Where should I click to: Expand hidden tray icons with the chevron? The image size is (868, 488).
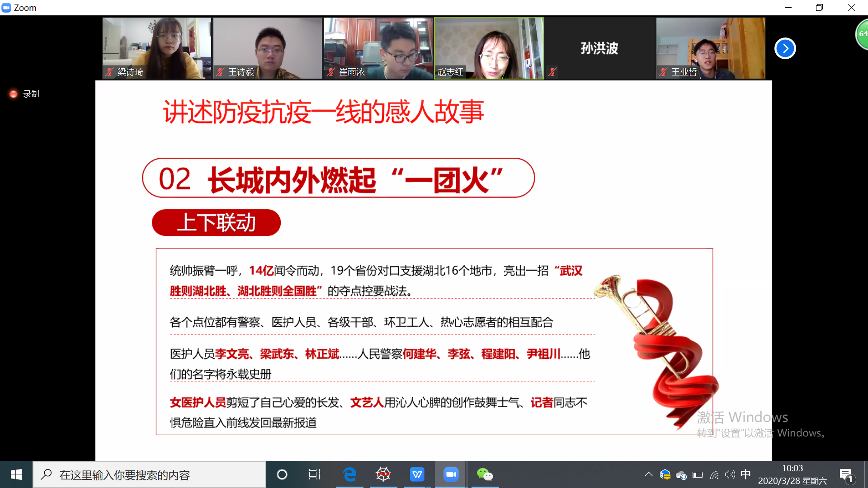coord(648,474)
